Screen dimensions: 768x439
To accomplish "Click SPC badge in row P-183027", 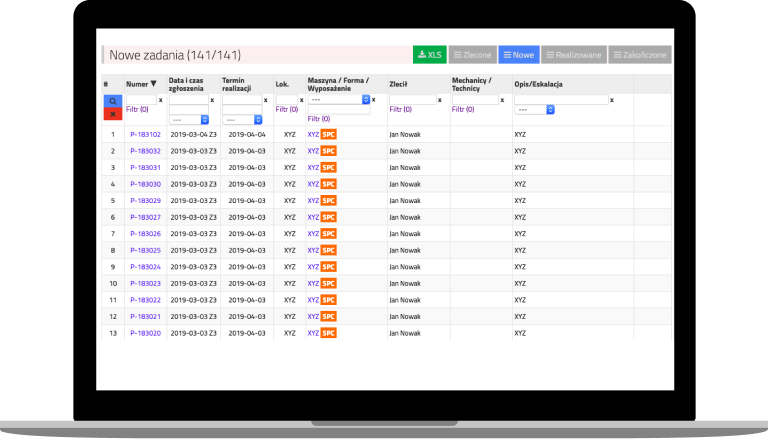I will pyautogui.click(x=329, y=217).
